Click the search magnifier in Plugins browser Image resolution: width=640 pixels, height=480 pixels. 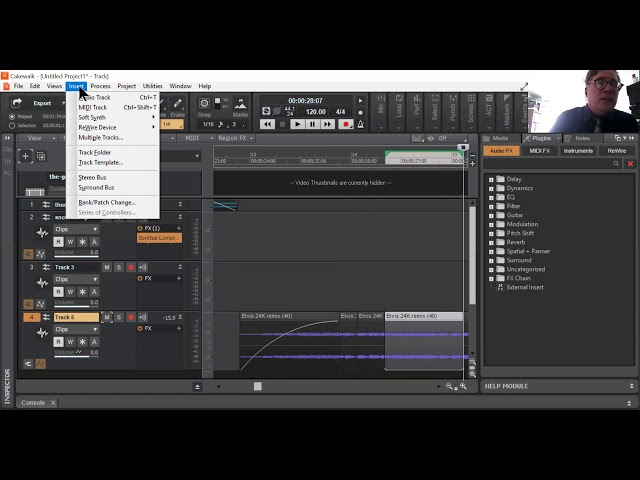tap(616, 164)
